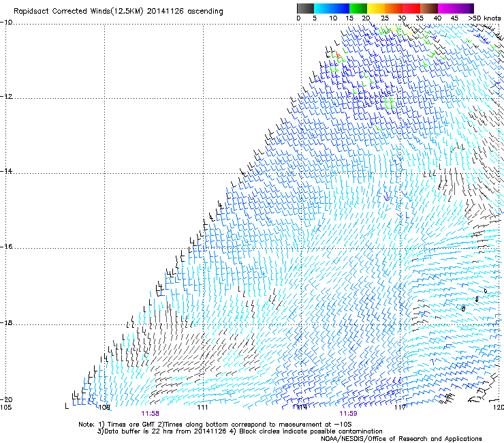Click the brown 35–40 knots legend swatch
504x443 pixels.
429,8
